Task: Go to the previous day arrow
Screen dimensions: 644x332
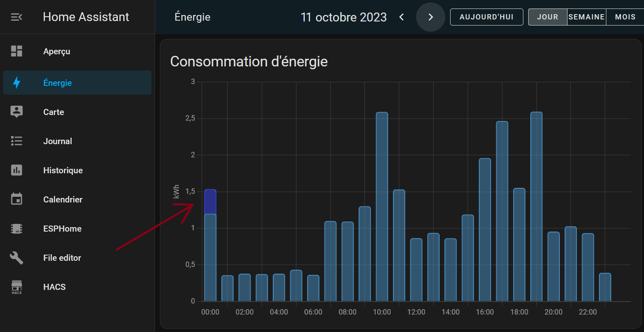Action: click(402, 17)
